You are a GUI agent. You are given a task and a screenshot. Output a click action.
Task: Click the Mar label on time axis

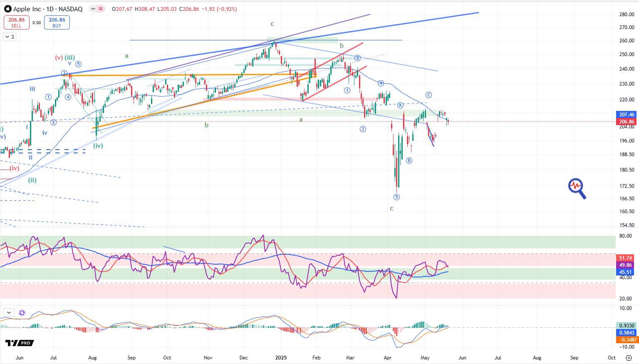(350, 358)
